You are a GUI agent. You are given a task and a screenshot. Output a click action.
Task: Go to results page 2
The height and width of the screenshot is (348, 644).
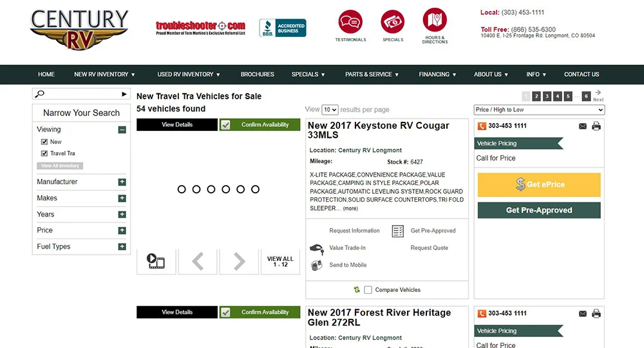[x=536, y=96]
